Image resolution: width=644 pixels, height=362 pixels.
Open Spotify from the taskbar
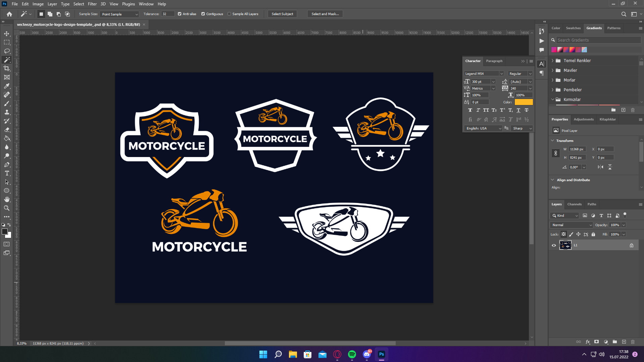coord(352,354)
